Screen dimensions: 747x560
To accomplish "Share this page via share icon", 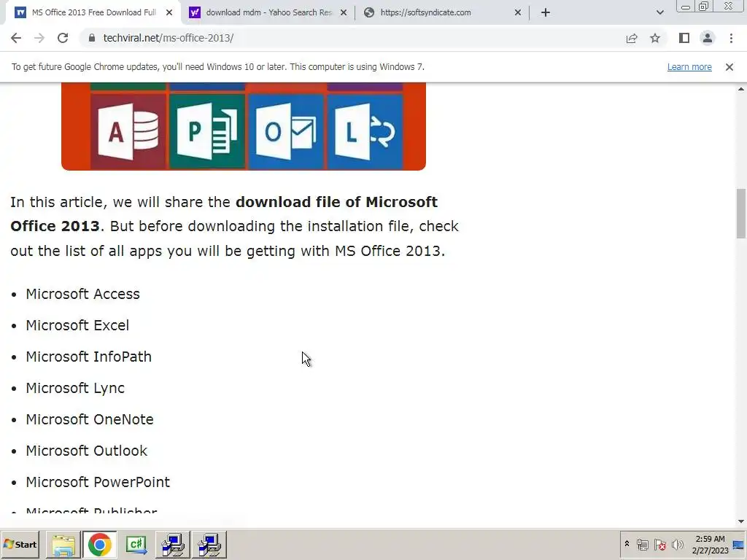I will point(632,38).
